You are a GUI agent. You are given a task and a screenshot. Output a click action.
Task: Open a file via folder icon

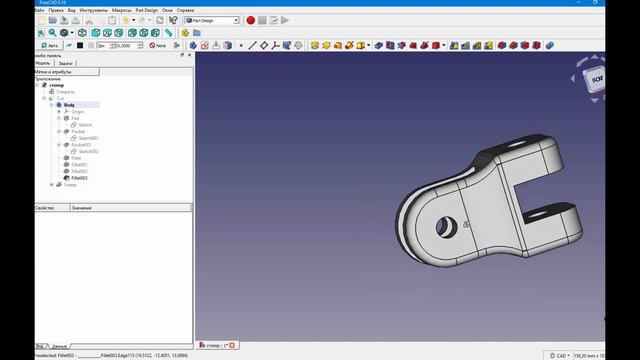point(53,20)
